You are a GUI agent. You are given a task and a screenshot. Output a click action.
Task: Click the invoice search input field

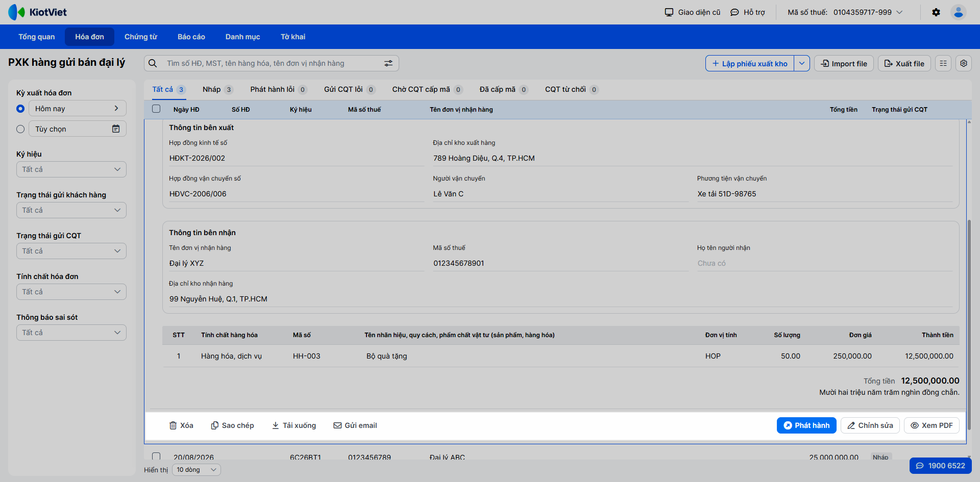[x=272, y=63]
